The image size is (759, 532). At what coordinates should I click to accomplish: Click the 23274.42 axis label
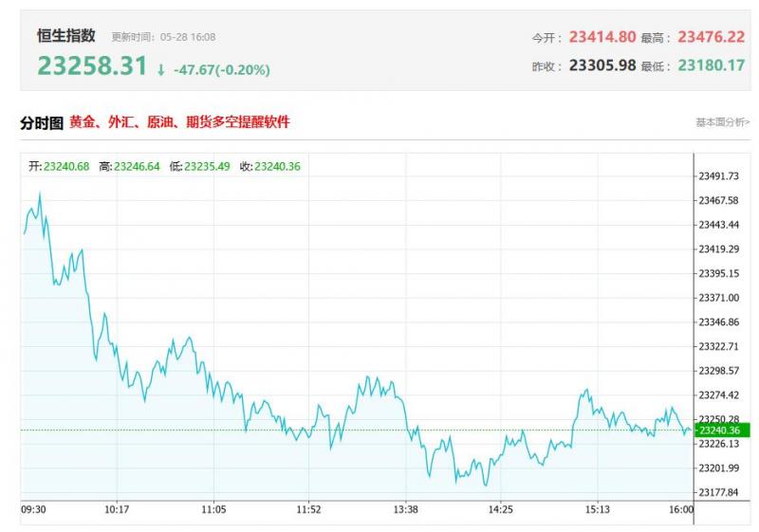point(719,395)
